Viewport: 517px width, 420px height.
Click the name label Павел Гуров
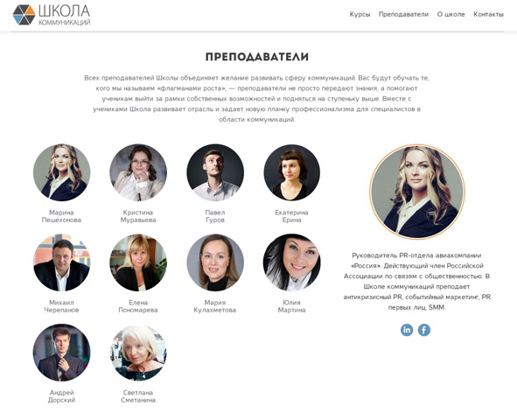pyautogui.click(x=215, y=216)
